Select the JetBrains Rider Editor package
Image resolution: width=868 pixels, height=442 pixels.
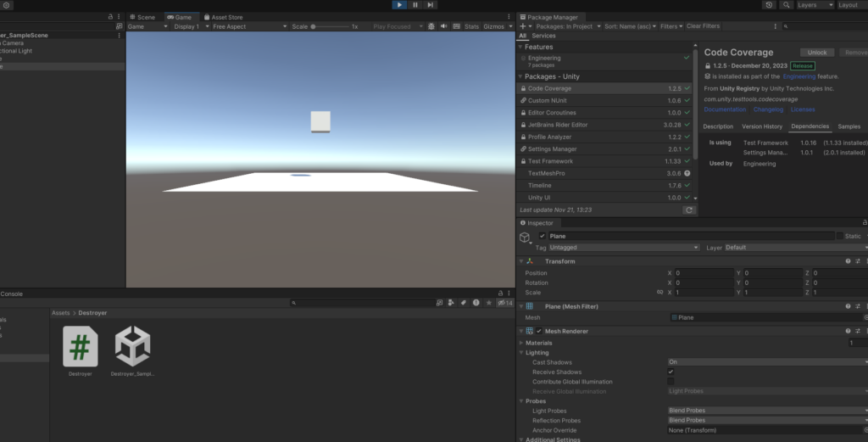pyautogui.click(x=604, y=125)
